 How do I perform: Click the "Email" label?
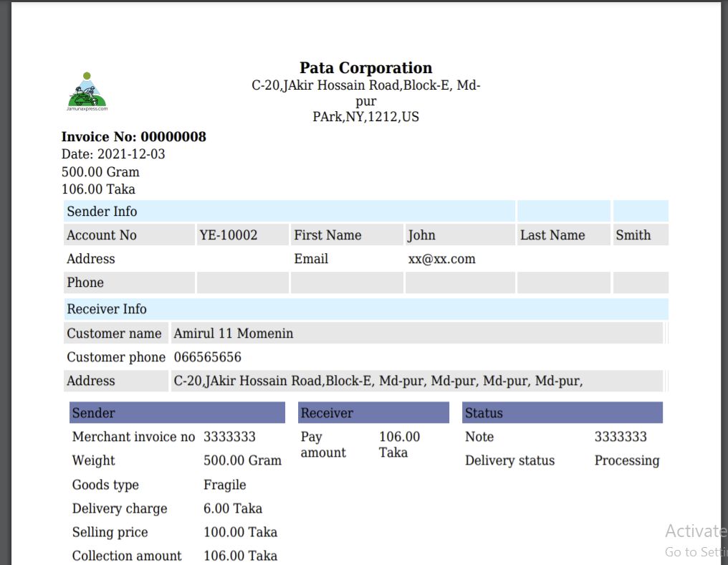[x=311, y=259]
